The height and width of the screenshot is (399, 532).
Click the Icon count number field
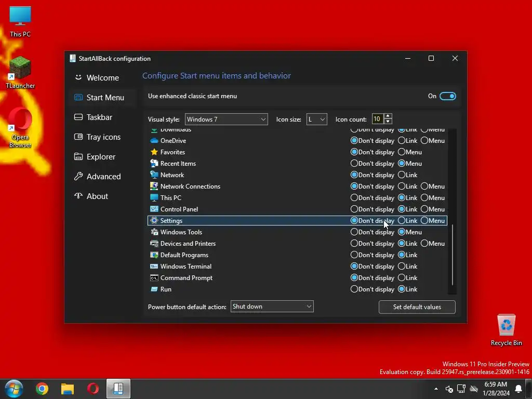coord(378,119)
